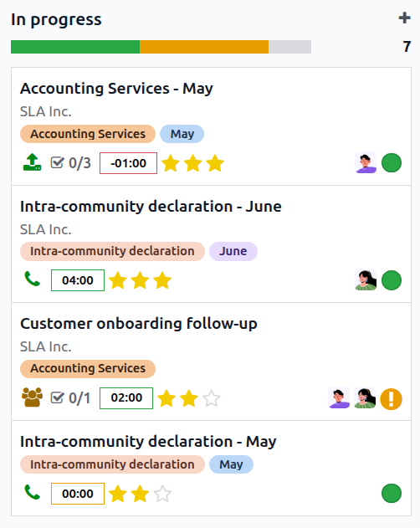Toggle green status circle on Accounting Services - May
The width and height of the screenshot is (420, 528).
point(392,163)
